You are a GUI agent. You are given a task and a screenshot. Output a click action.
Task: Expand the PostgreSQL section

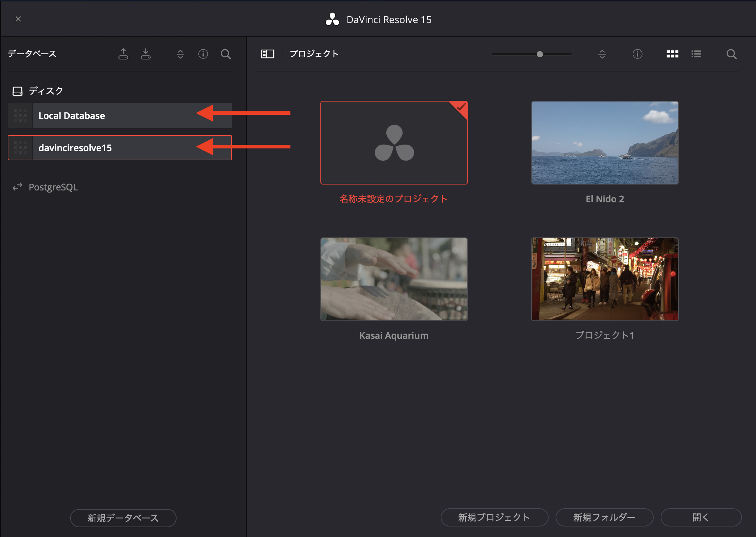point(53,187)
